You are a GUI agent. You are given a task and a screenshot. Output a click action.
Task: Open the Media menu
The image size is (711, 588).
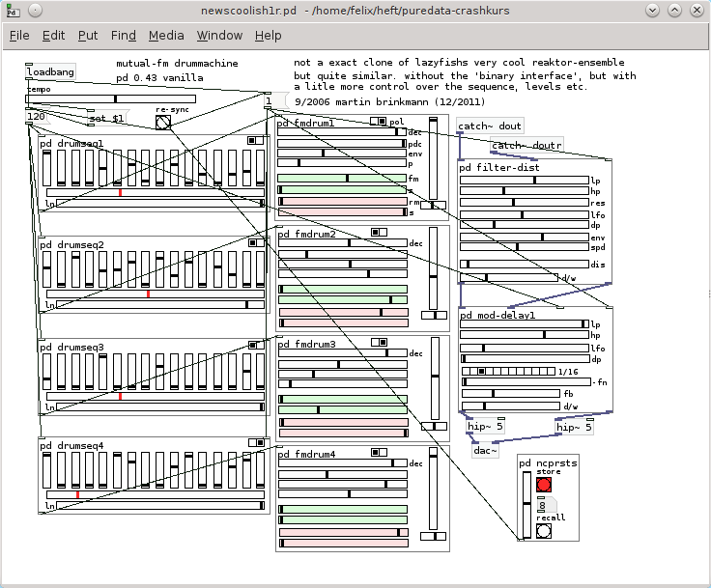tap(166, 36)
